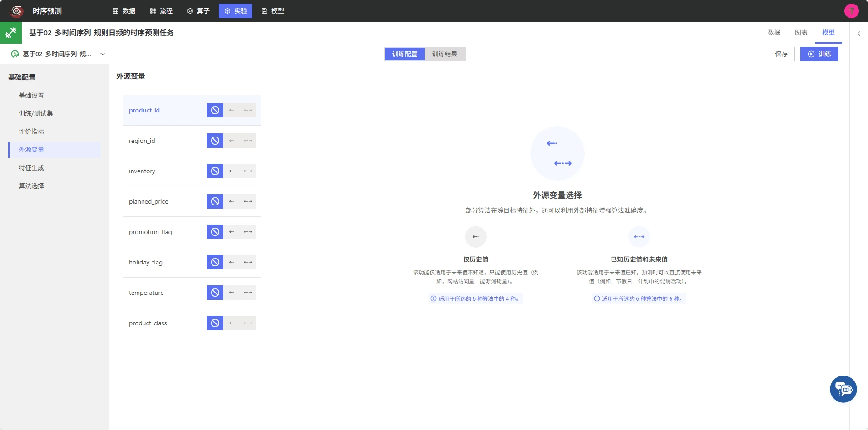Screen dimensions: 868x430
Task: Expand the experiment name dropdown chevron
Action: pyautogui.click(x=103, y=54)
